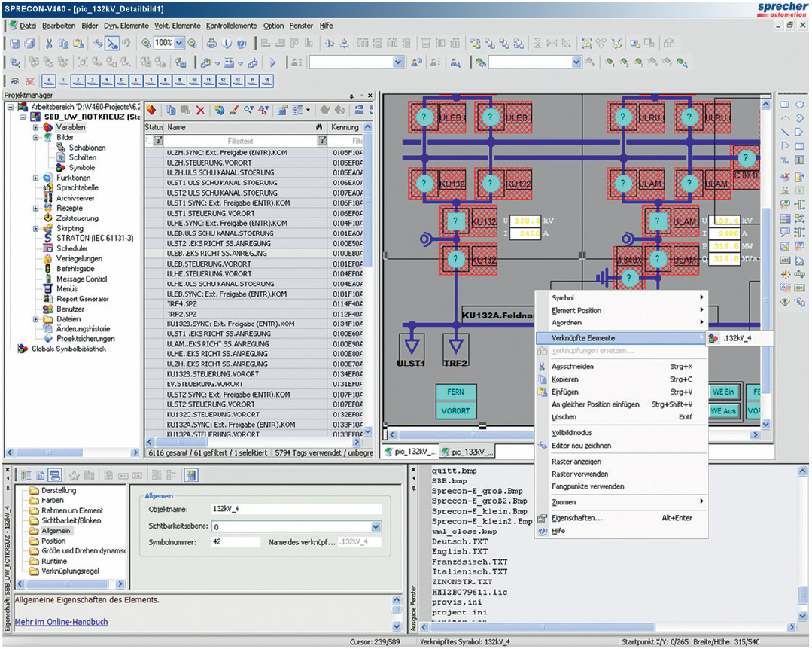
Task: Select the Position properties folder
Action: coord(53,541)
